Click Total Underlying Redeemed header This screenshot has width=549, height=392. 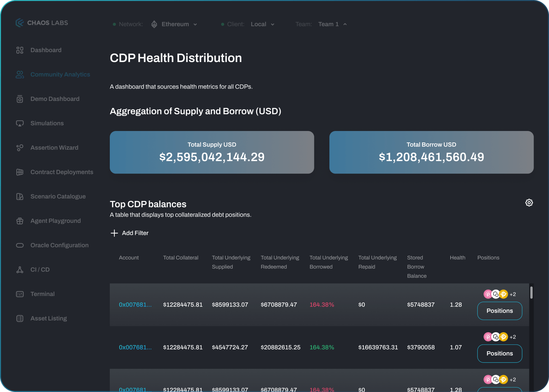coord(280,262)
